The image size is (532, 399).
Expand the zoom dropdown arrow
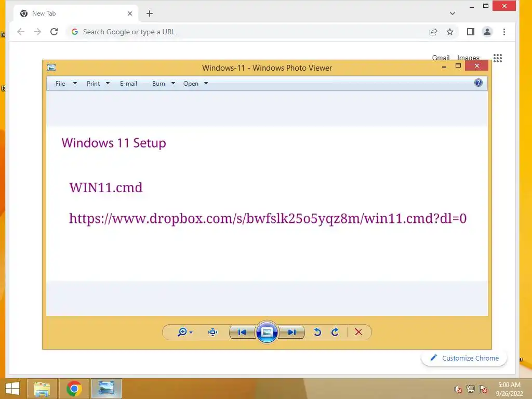coord(191,332)
